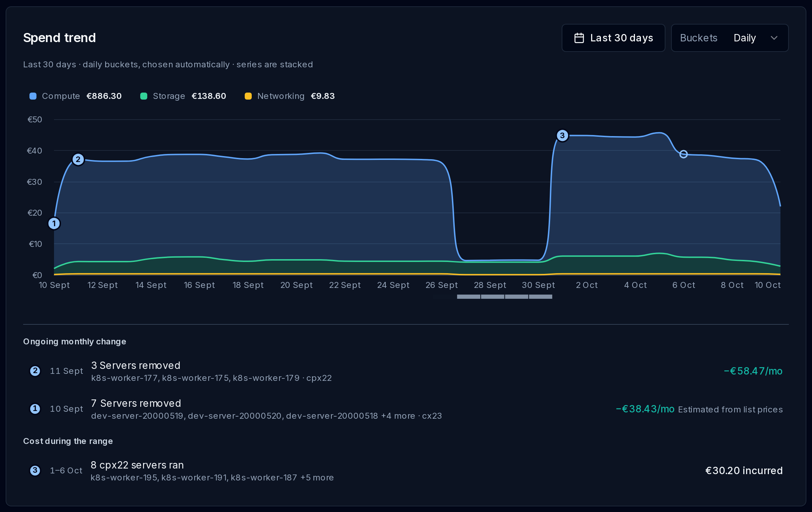The height and width of the screenshot is (512, 812).
Task: Click the −€58.47/mo saving amount
Action: (x=753, y=371)
